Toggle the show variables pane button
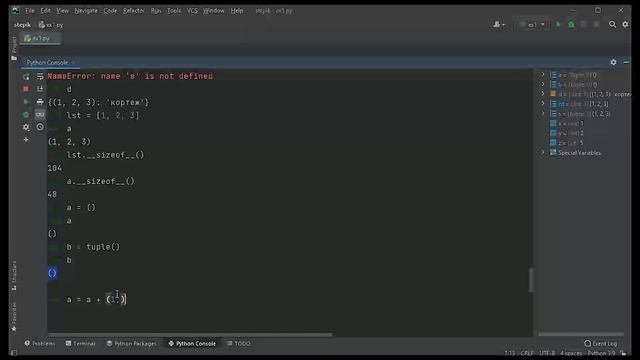 pos(40,115)
